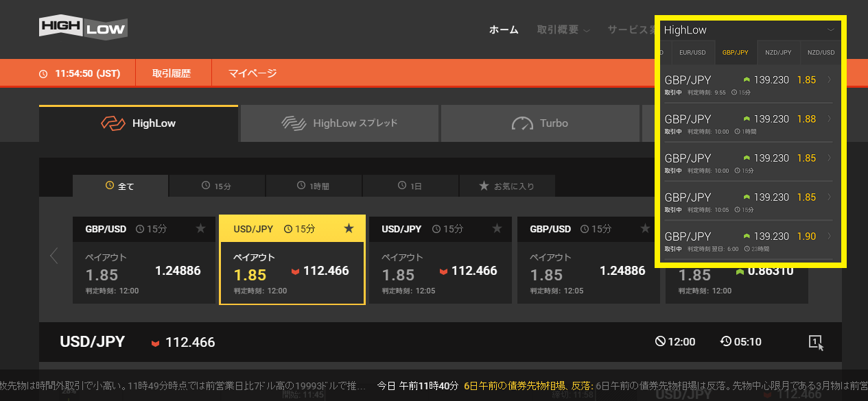Collapse the HighLow asset dropdown panel

point(830,30)
